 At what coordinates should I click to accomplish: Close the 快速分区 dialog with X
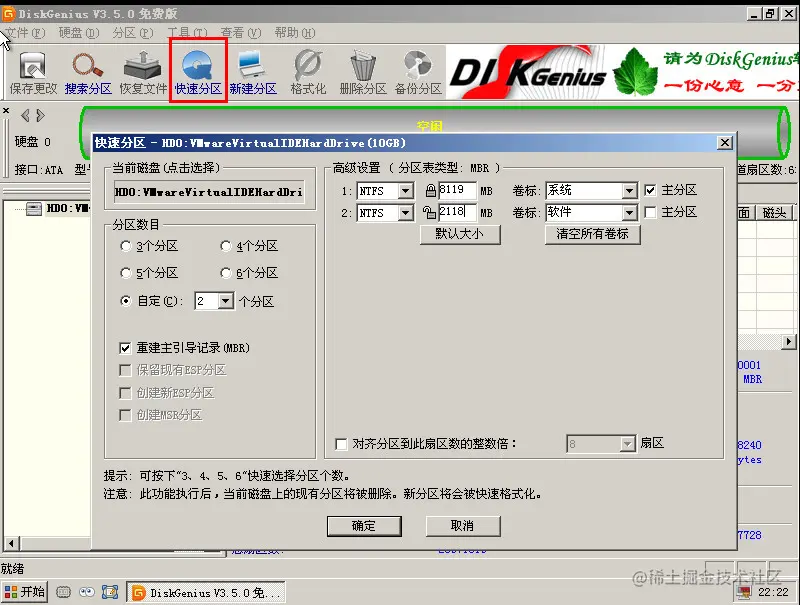pos(724,143)
